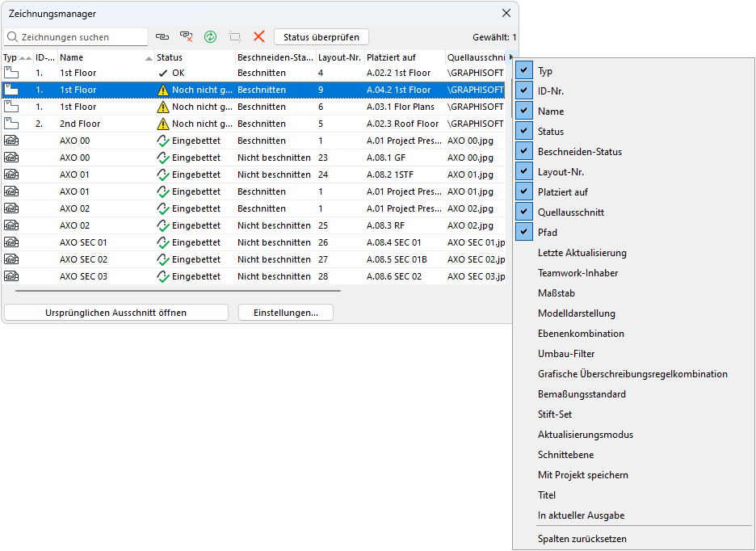The image size is (756, 551).
Task: Uncheck the Typ column checkbox
Action: (x=523, y=70)
